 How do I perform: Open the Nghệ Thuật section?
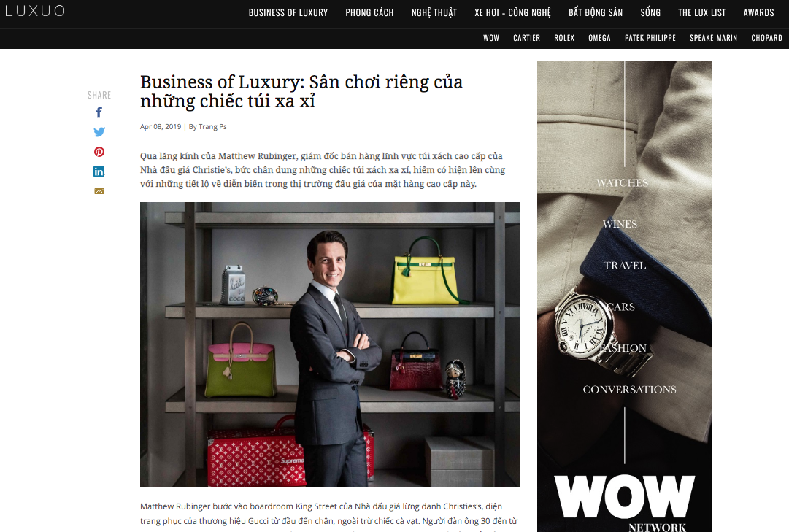point(434,12)
